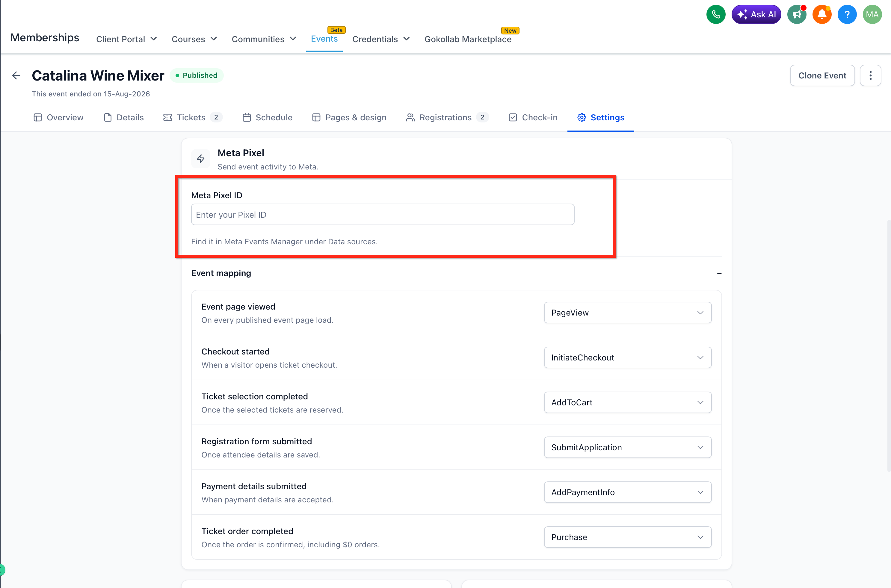
Task: Click the Ask AI button
Action: pos(756,15)
